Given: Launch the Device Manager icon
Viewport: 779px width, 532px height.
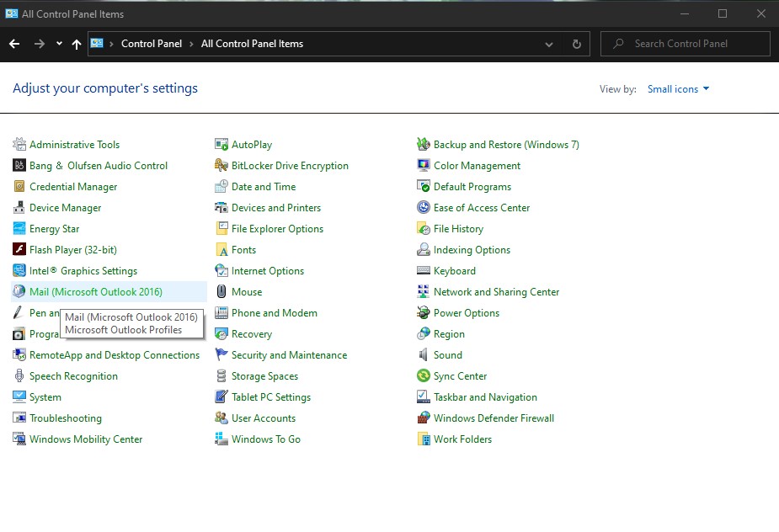Looking at the screenshot, I should [x=19, y=208].
